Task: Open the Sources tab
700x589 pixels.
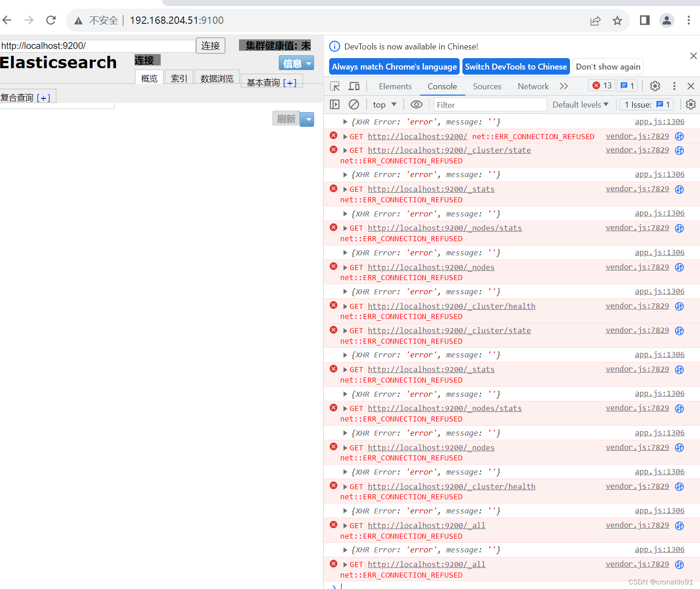Action: point(487,86)
